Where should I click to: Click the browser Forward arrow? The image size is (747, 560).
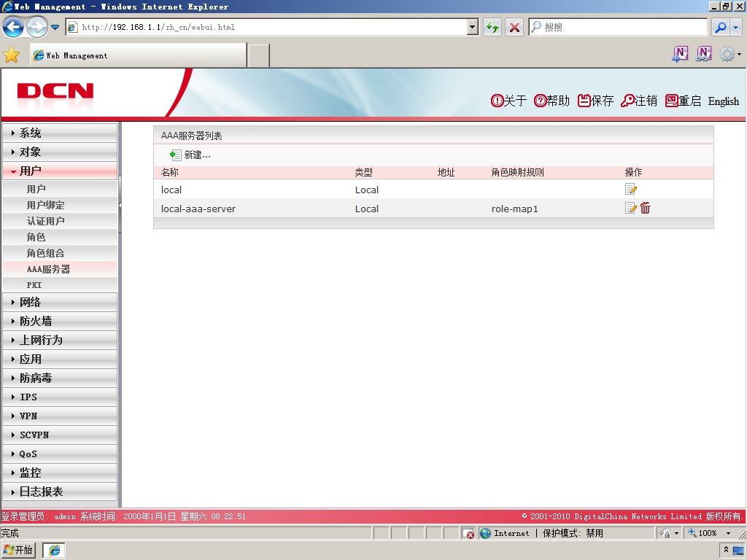coord(36,27)
